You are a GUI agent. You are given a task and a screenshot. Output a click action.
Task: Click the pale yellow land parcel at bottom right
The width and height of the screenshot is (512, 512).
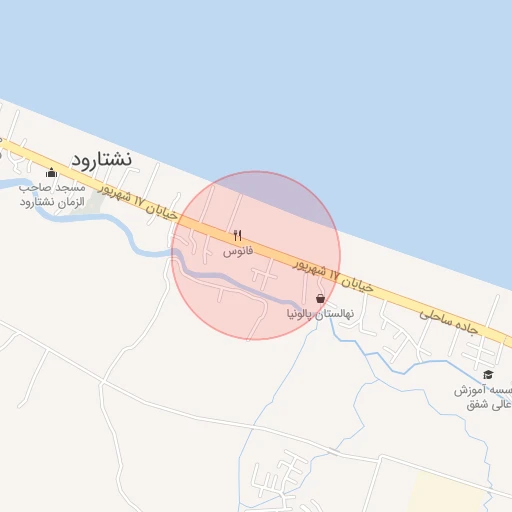(x=447, y=492)
